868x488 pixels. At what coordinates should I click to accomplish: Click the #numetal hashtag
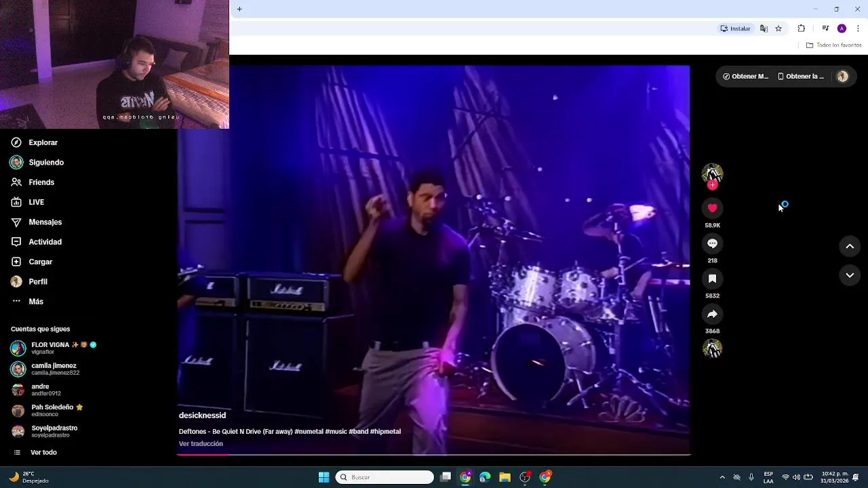tap(309, 432)
